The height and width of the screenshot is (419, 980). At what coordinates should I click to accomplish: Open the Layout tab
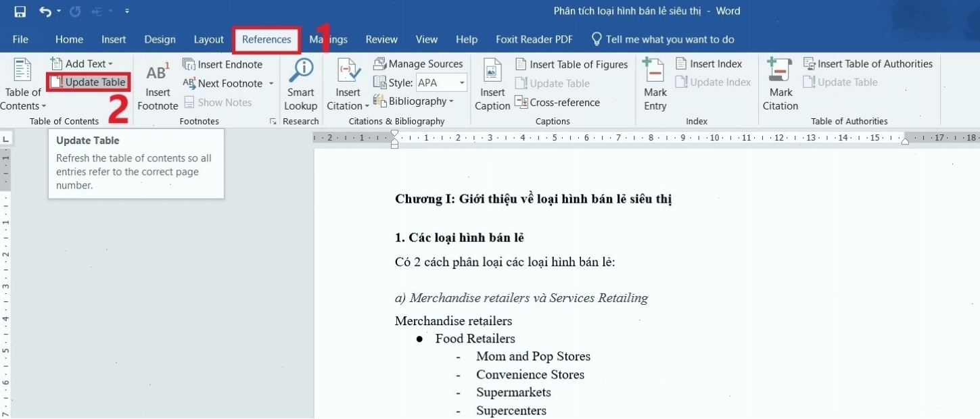coord(208,39)
